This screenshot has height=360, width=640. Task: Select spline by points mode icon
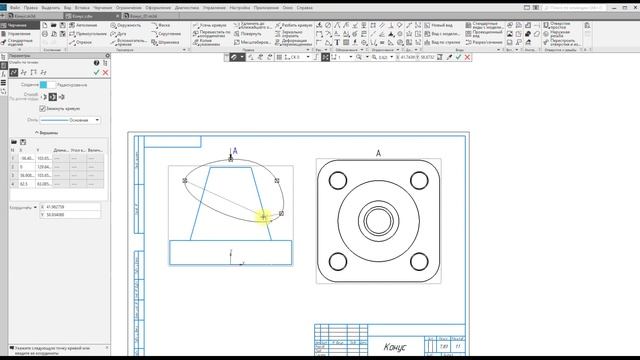14,72
